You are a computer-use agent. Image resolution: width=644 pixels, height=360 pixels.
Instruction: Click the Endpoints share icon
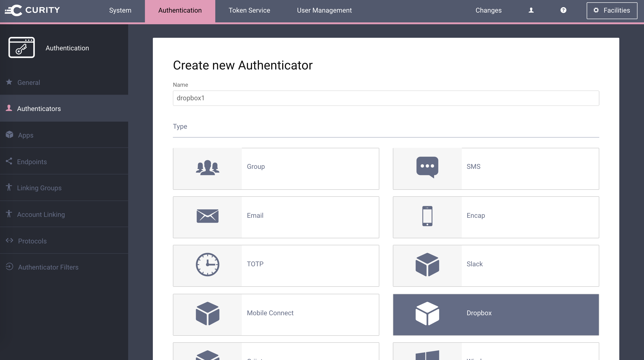9,161
